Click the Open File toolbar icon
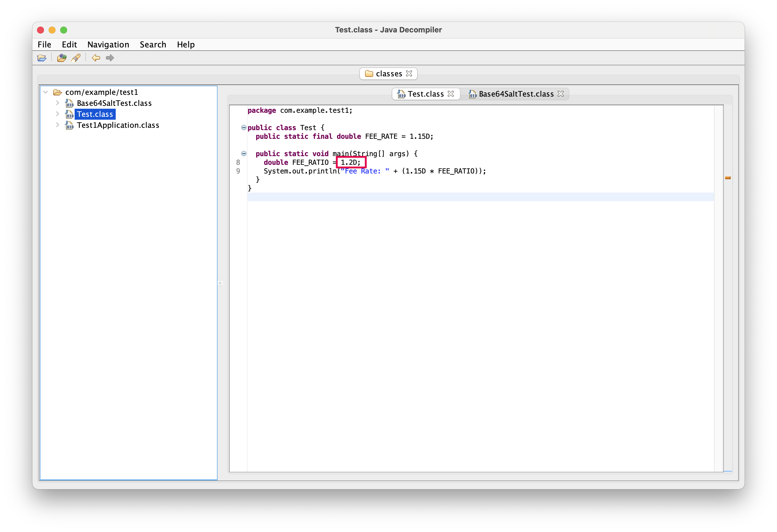This screenshot has width=777, height=532. [42, 58]
